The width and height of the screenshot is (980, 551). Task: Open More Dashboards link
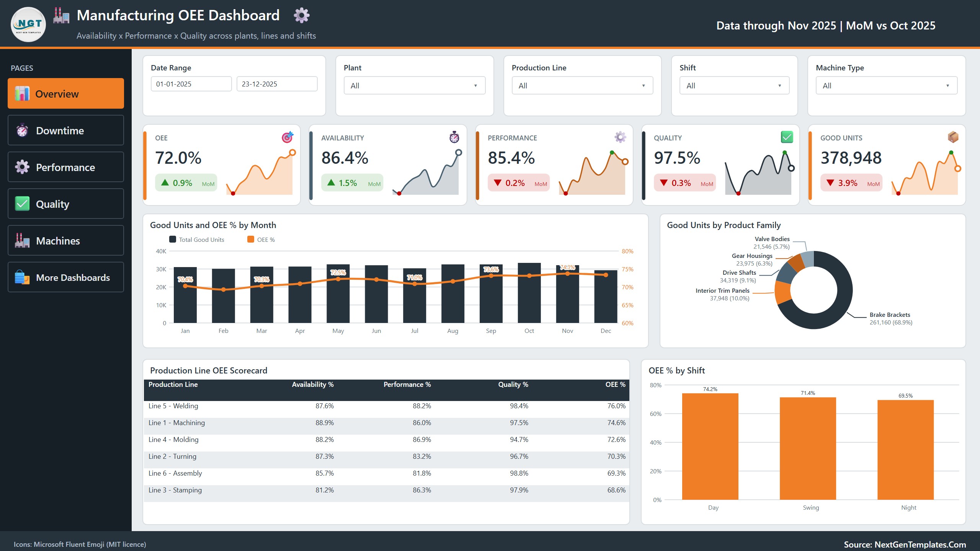coord(66,277)
